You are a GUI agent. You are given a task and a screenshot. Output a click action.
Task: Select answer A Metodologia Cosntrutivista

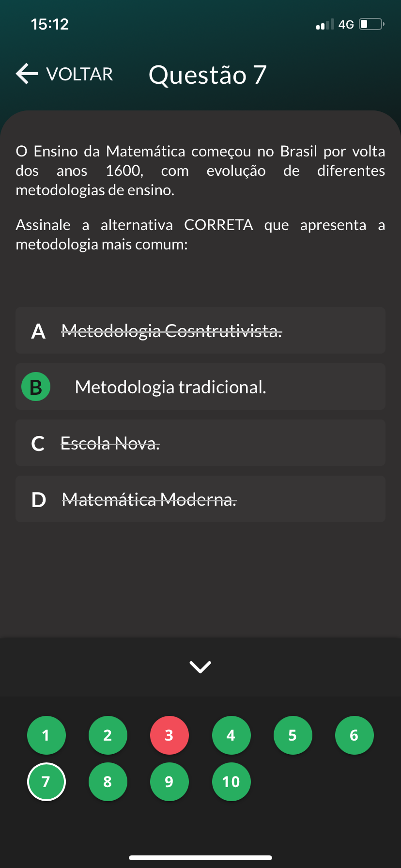tap(200, 331)
